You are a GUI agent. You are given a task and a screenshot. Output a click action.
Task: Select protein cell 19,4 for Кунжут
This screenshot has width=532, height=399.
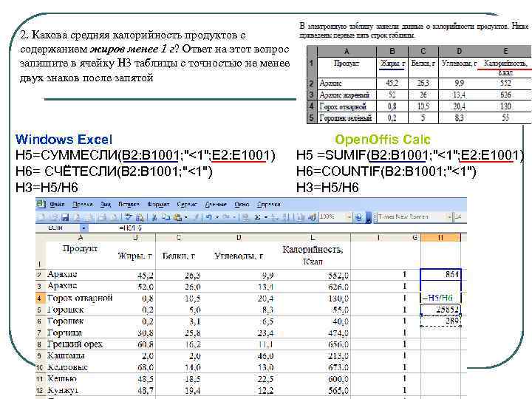179,390
